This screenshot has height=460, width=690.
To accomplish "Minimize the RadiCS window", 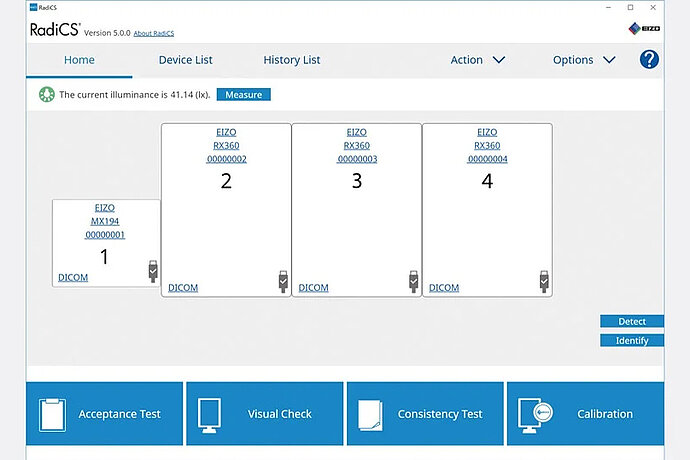I will [609, 7].
